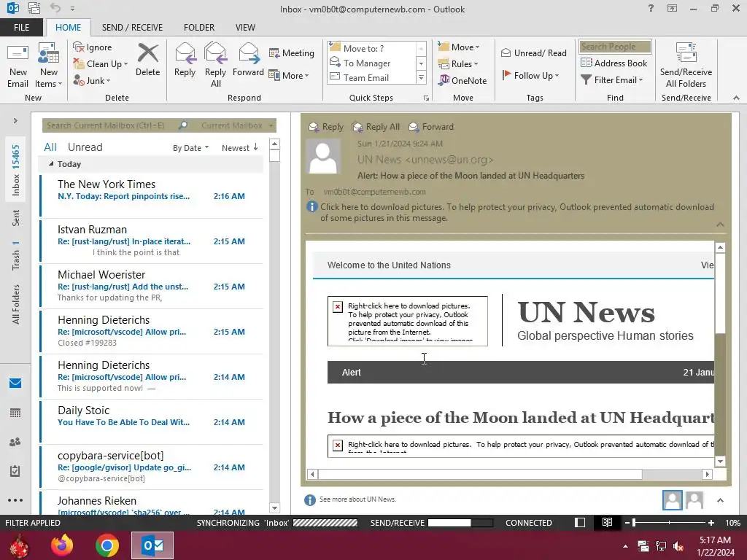Open the Follow Up flag menu
This screenshot has width=747, height=560.
(530, 75)
